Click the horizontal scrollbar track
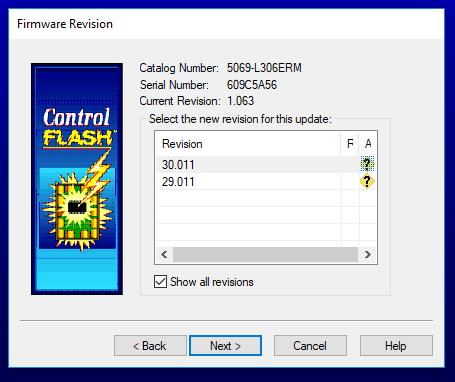The image size is (455, 382). pyautogui.click(x=265, y=255)
